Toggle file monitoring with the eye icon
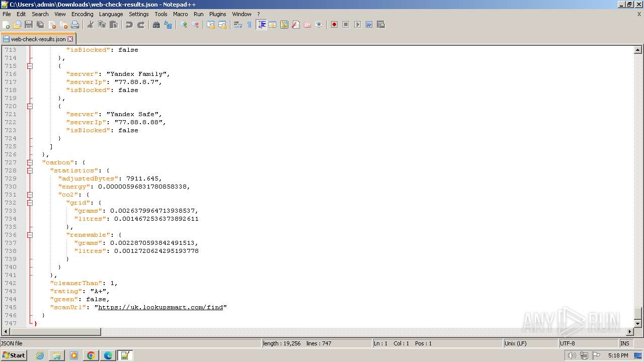This screenshot has width=644, height=362. tap(319, 25)
